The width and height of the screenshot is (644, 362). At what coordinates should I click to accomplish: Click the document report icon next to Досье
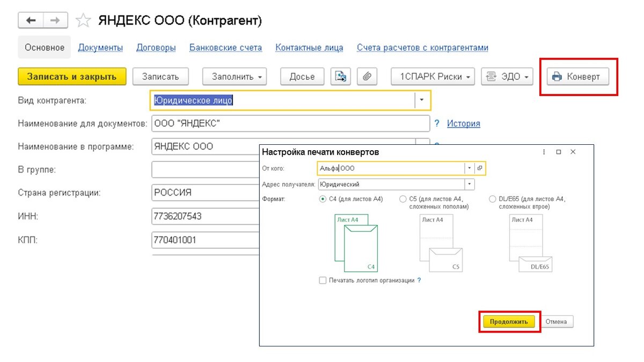(340, 76)
